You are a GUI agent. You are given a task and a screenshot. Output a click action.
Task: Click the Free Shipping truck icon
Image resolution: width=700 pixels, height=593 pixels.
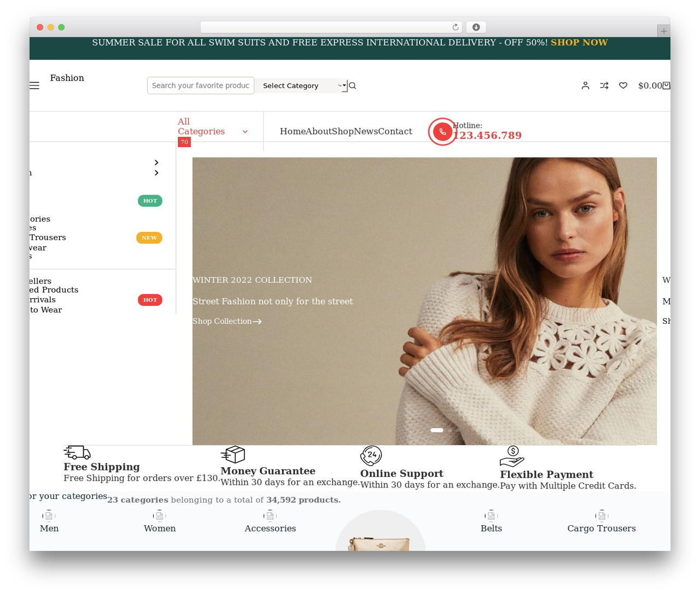click(77, 452)
